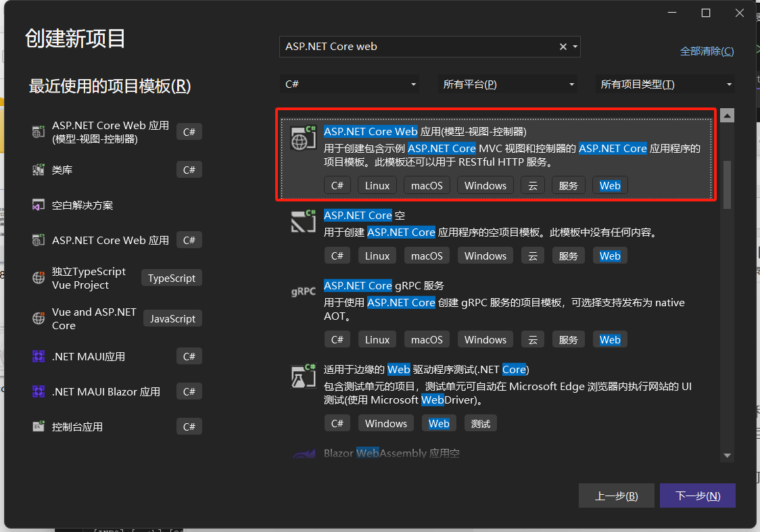Choose recent template .NET MAUI Blazor 应用
760x532 pixels.
(x=105, y=391)
